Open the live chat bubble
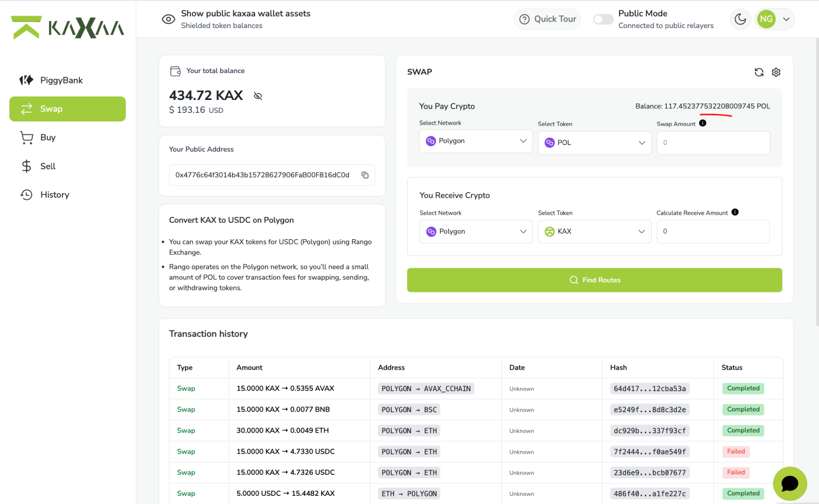The height and width of the screenshot is (504, 819). click(x=790, y=484)
